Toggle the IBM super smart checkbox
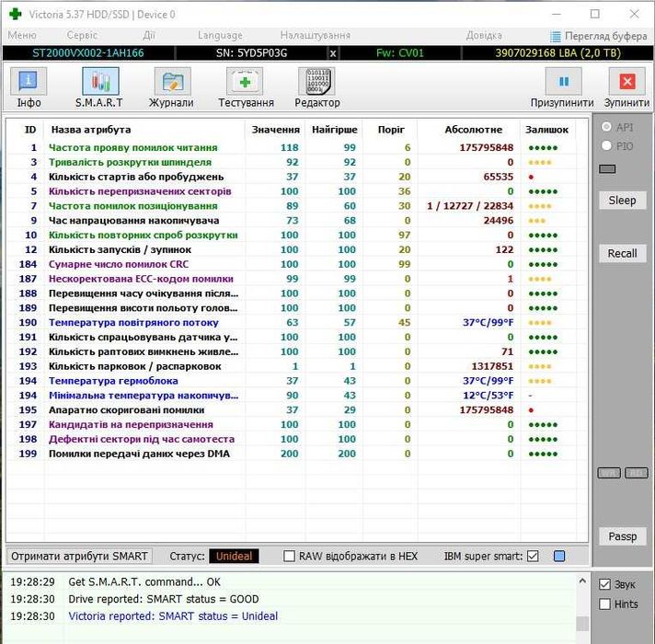The height and width of the screenshot is (644, 655). [x=533, y=556]
